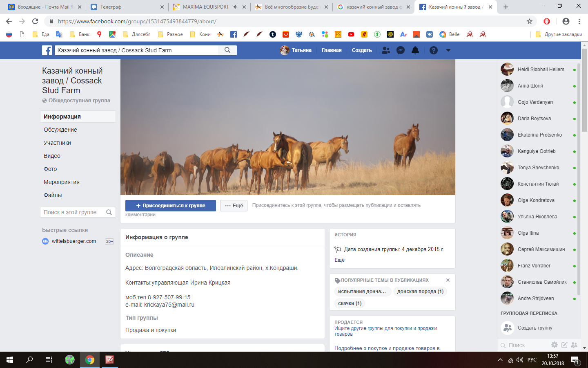Screen dimensions: 588x368
Task: Open Facebook Messenger icon in top bar
Action: point(401,50)
